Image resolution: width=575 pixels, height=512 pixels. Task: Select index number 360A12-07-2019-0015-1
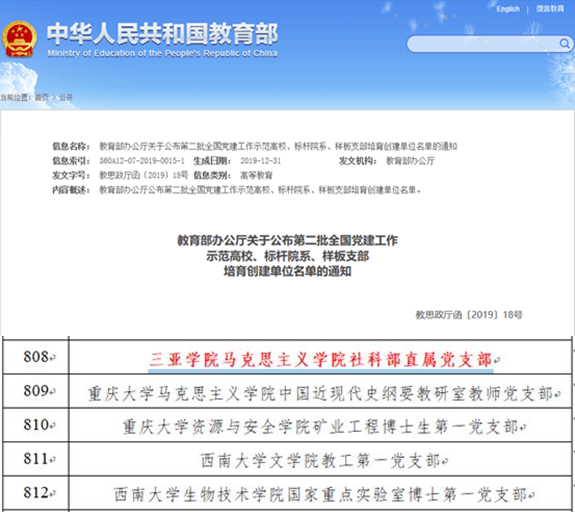click(x=142, y=161)
